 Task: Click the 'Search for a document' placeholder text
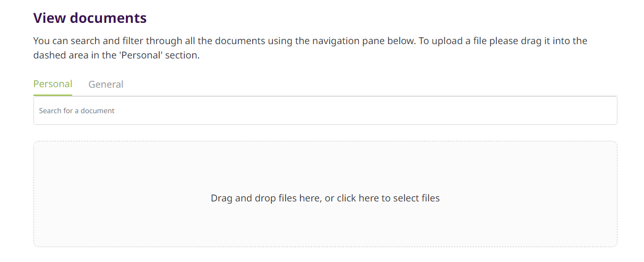coord(76,111)
